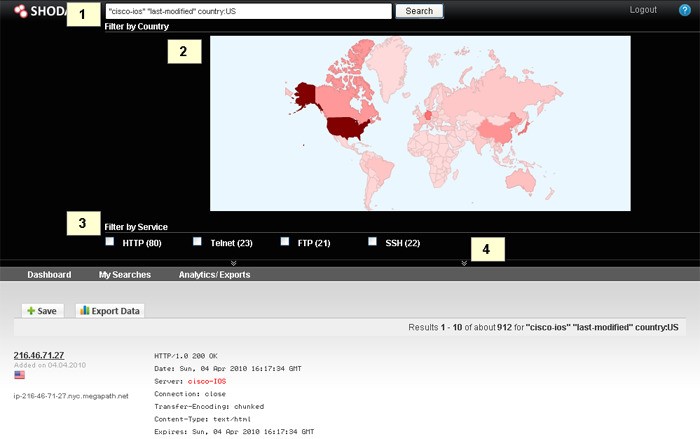This screenshot has width=700, height=439.
Task: Open the blue help question mark icon
Action: (x=684, y=10)
